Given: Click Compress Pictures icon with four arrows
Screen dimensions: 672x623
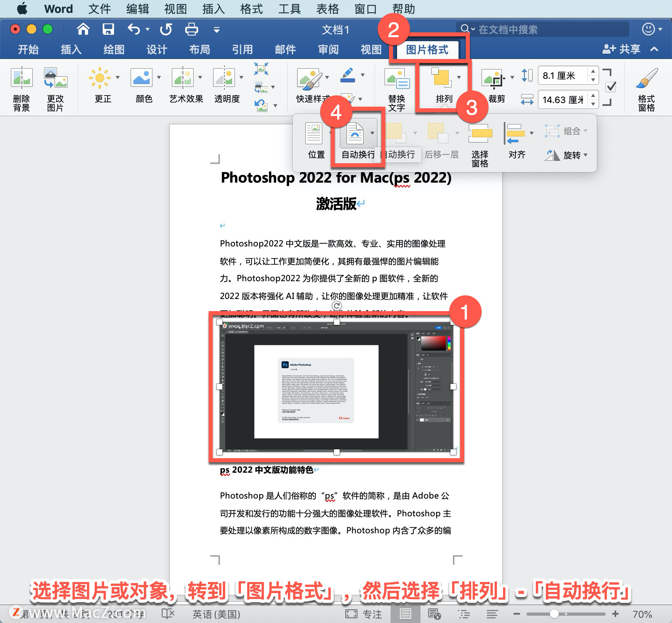Looking at the screenshot, I should (x=261, y=69).
